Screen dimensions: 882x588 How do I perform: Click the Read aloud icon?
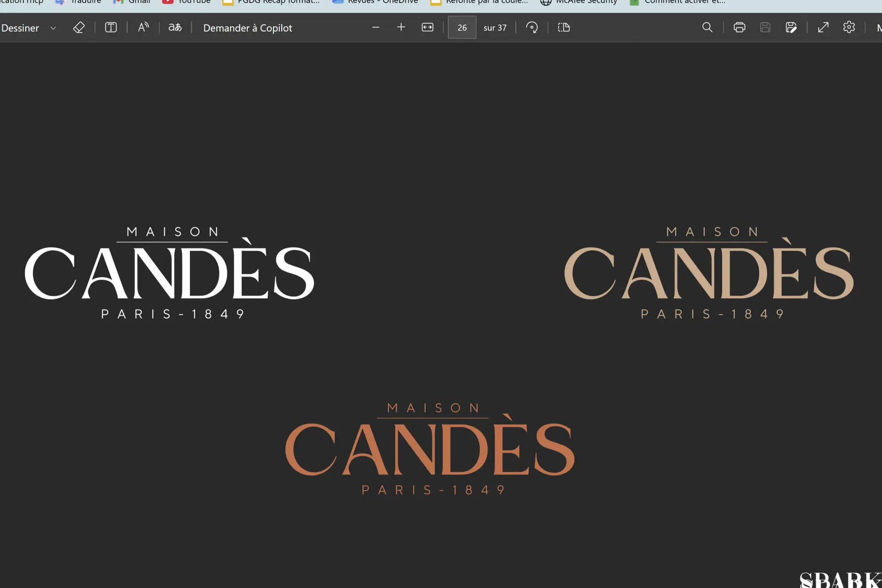tap(143, 28)
